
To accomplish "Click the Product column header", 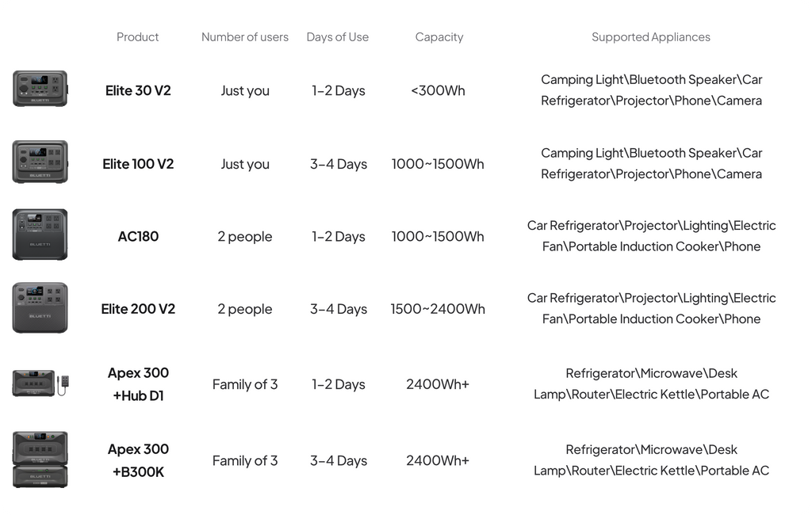I will 138,37.
